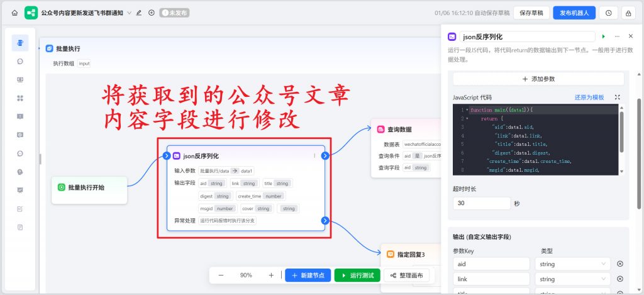Open the monitor icon in left sidebar
The width and height of the screenshot is (644, 295).
pos(20,80)
